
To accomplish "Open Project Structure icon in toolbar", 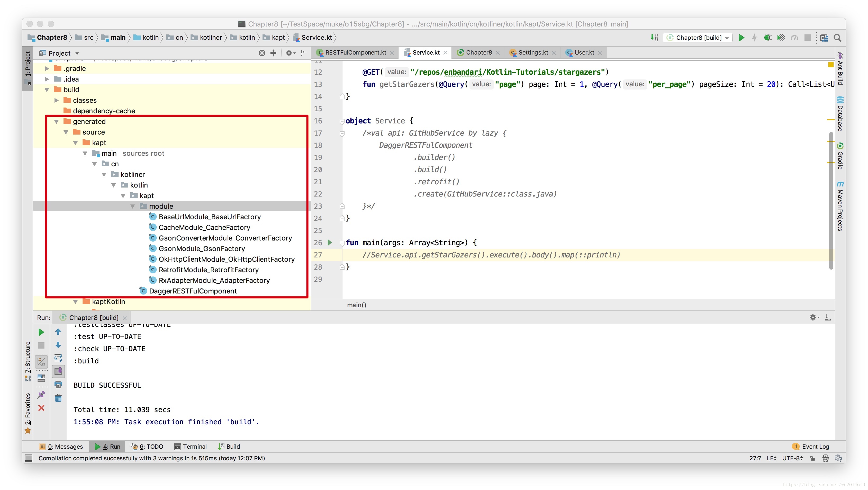I will point(824,38).
